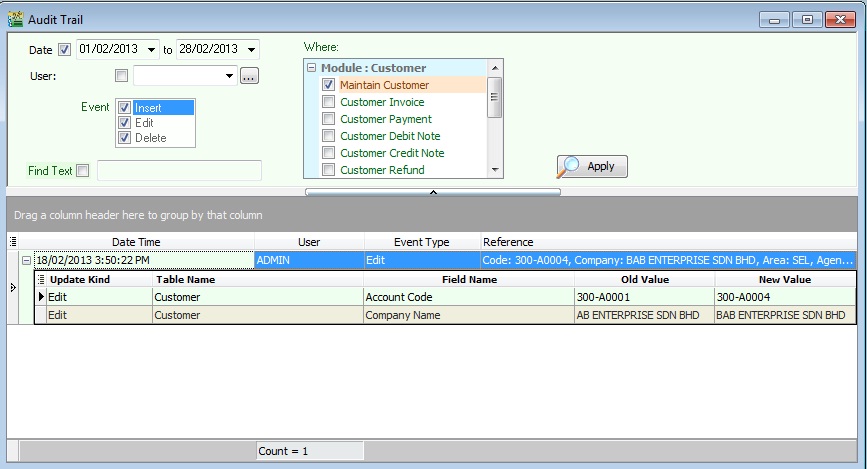Collapse the Module : Customer tree node
This screenshot has height=469, width=867.
(312, 68)
